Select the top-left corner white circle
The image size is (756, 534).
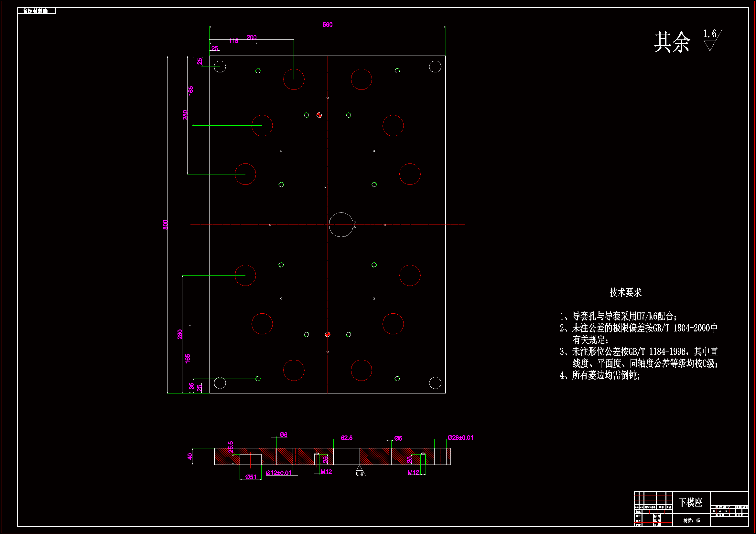pos(220,67)
